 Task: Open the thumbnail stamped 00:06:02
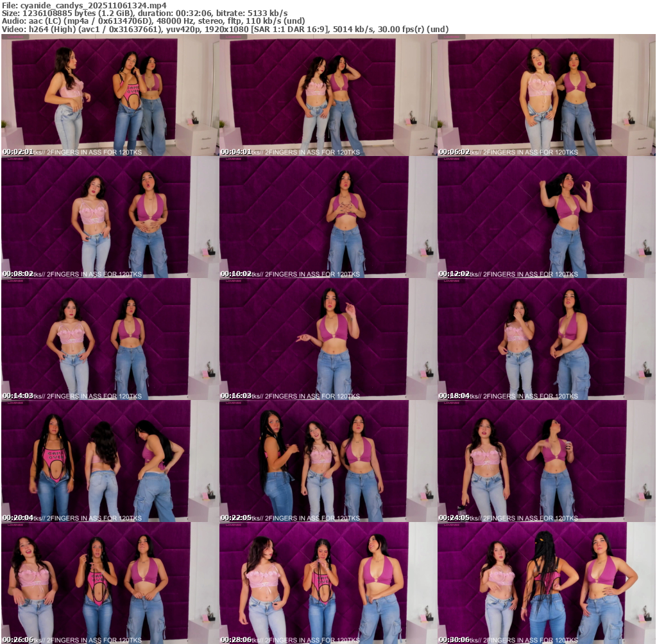click(x=547, y=95)
